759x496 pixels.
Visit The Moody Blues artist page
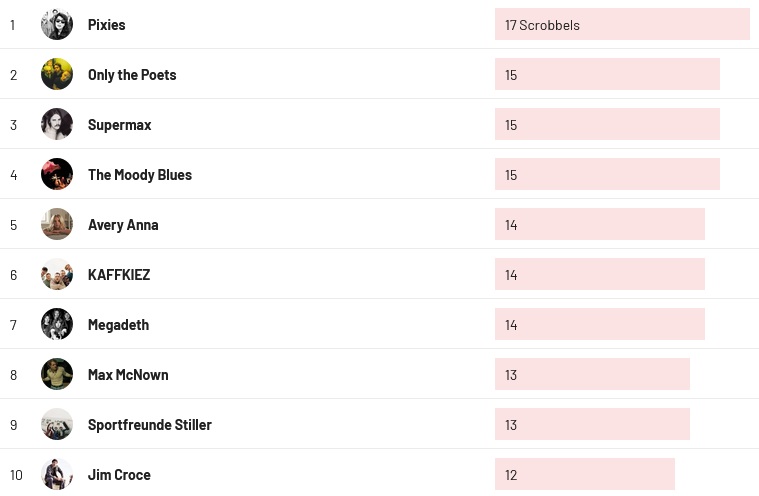pos(140,175)
